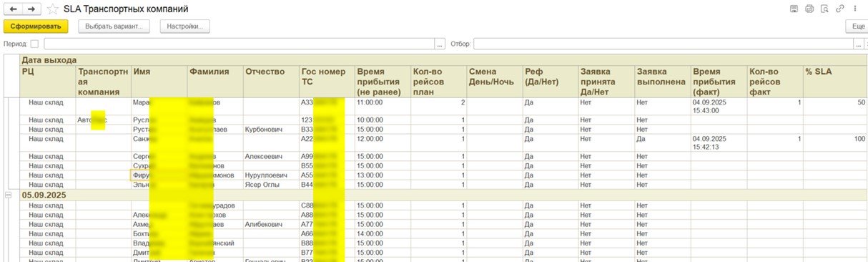This screenshot has width=868, height=262.
Task: Add report to favorites with star icon
Action: coord(52,9)
